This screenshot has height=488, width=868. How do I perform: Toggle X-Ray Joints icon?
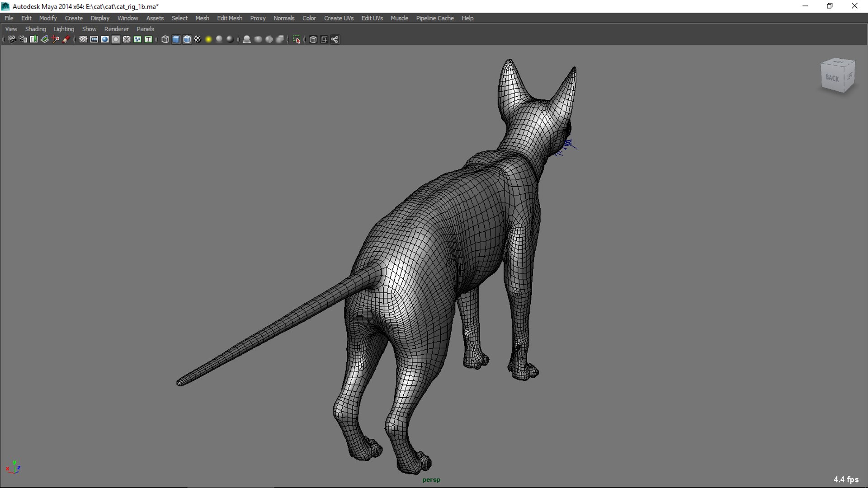(x=335, y=39)
